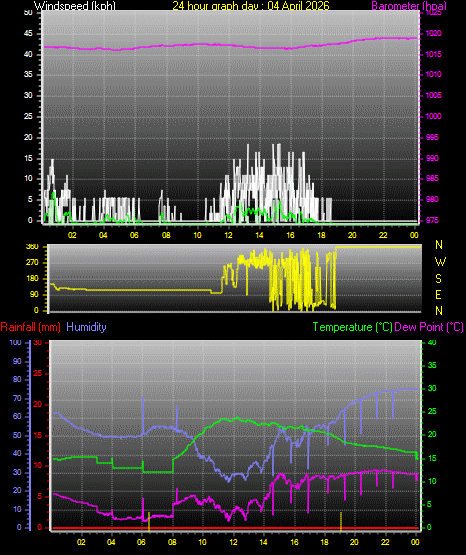Select the Dew Point (°C) legend label

(x=429, y=327)
